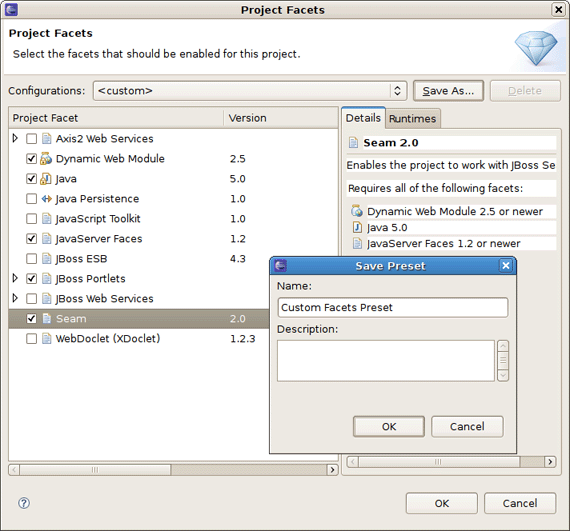Viewport: 570px width, 531px height.
Task: Uncheck the Seam facet checkbox
Action: [x=32, y=318]
